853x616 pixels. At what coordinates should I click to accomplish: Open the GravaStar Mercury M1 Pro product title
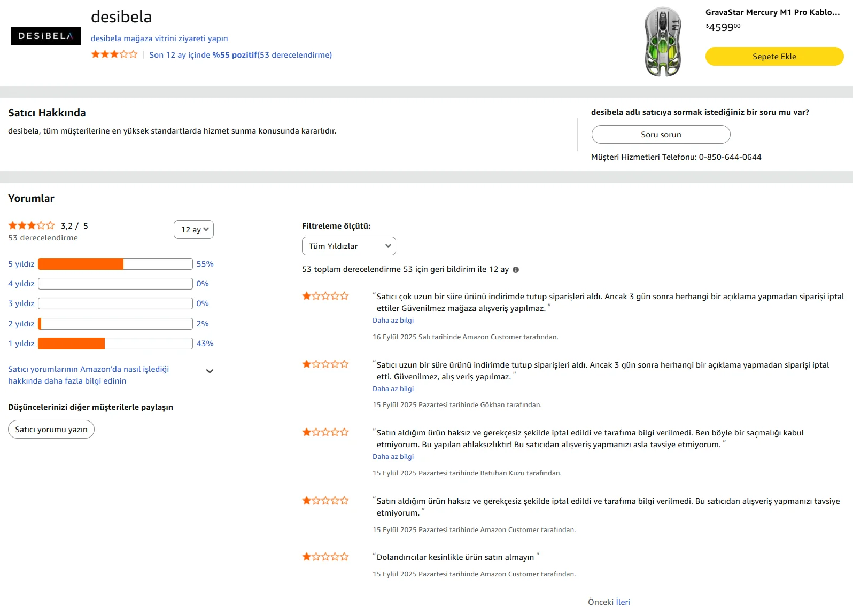pyautogui.click(x=772, y=12)
